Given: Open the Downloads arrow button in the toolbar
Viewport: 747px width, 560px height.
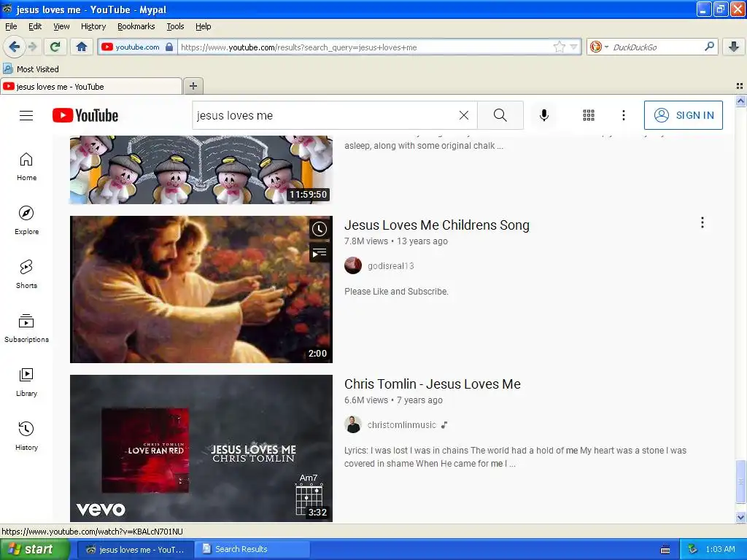Looking at the screenshot, I should click(734, 47).
